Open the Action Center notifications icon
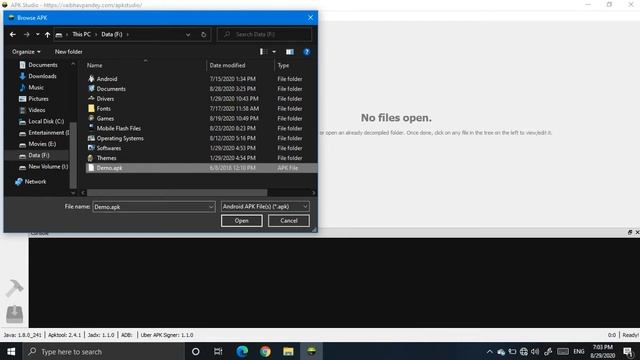The width and height of the screenshot is (640, 360). 628,352
